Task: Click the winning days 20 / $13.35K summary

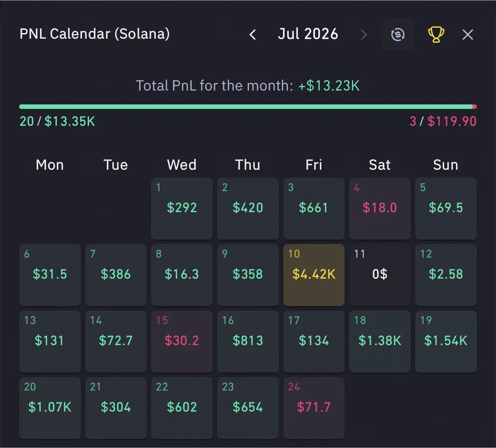Action: click(57, 121)
